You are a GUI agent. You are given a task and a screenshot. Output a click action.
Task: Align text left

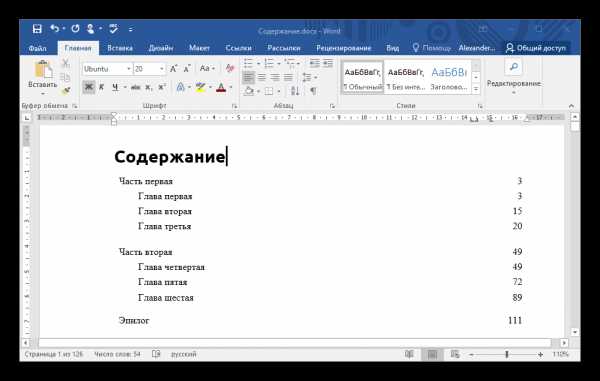click(248, 77)
